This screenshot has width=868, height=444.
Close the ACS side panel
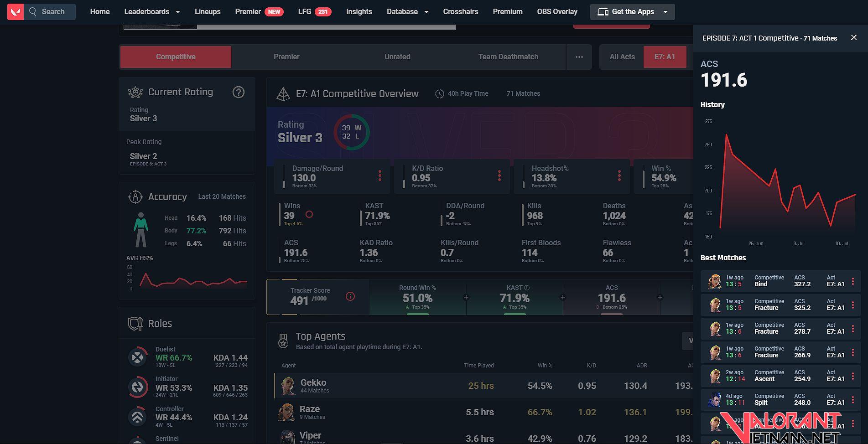(x=854, y=38)
